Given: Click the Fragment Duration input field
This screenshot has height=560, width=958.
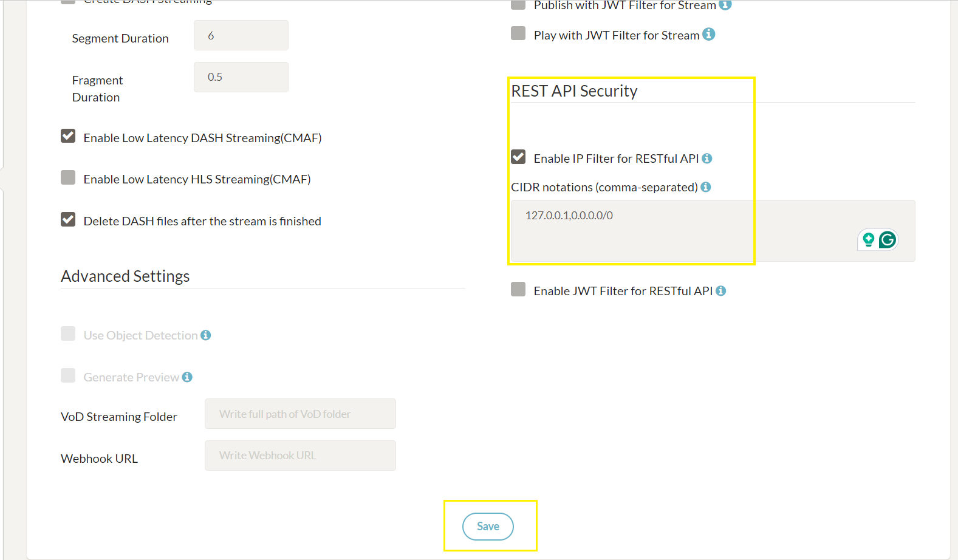Looking at the screenshot, I should (x=241, y=77).
